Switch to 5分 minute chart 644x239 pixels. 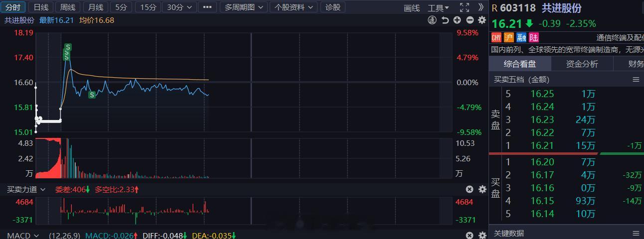click(121, 7)
